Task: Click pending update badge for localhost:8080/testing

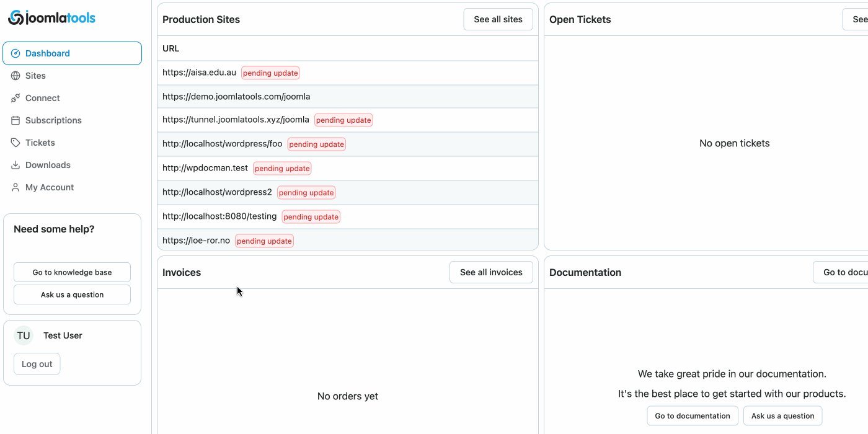Action: [311, 217]
